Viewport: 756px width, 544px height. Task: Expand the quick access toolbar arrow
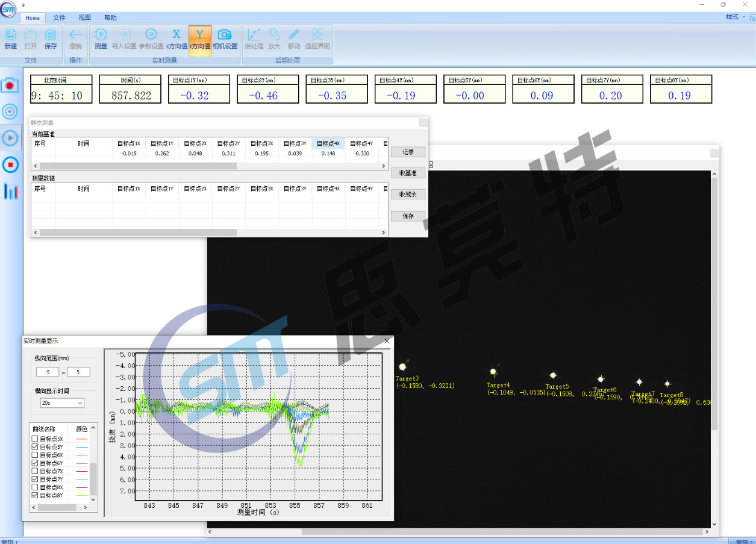coord(23,5)
